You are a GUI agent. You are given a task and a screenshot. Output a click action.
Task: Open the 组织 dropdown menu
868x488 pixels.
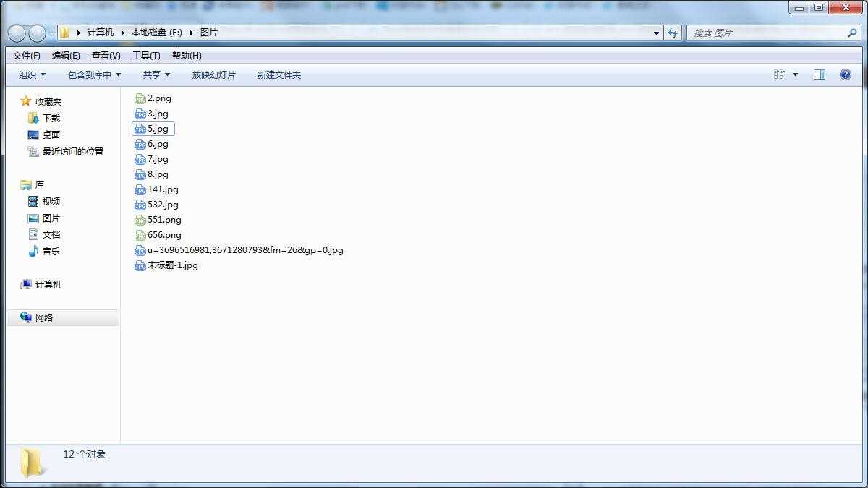tap(30, 74)
